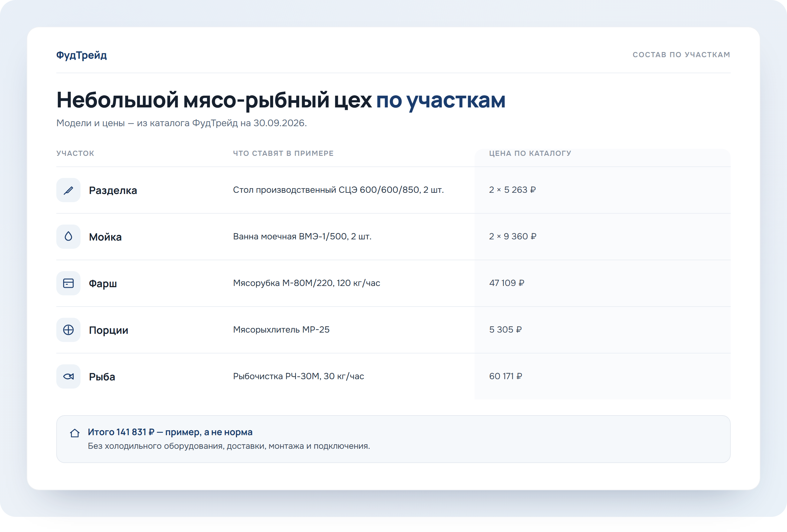Click the price 47 109 ₽
The height and width of the screenshot is (532, 787).
507,283
